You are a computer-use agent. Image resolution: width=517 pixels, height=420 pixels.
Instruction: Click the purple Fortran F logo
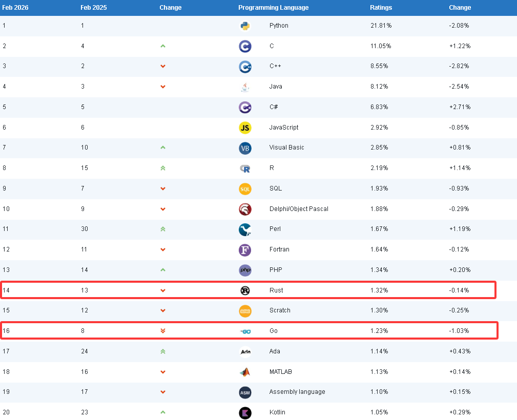245,250
